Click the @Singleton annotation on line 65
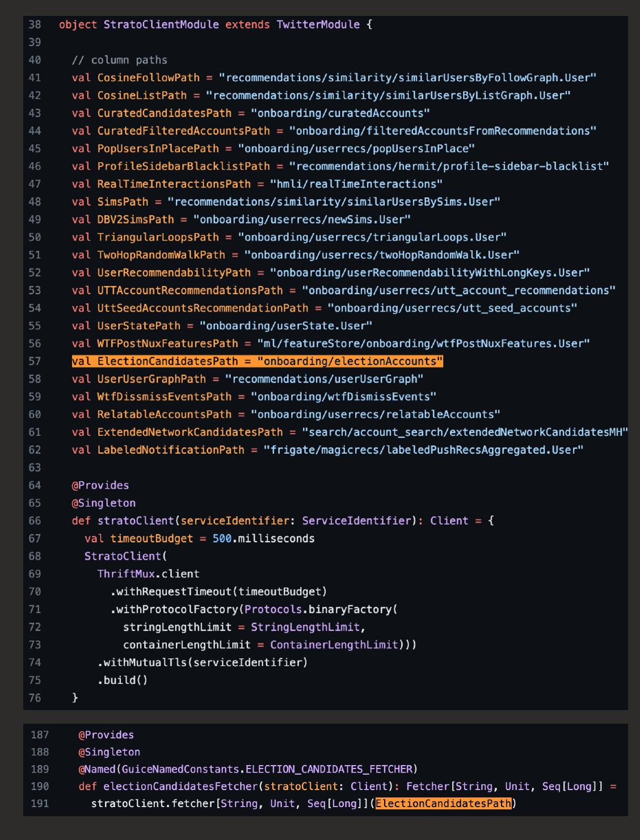Image resolution: width=640 pixels, height=840 pixels. [x=103, y=503]
